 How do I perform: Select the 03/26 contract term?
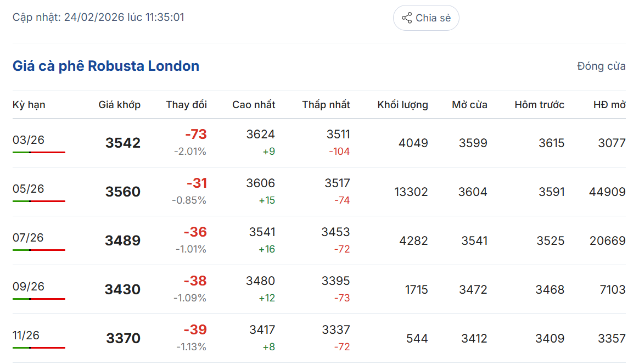pos(29,140)
